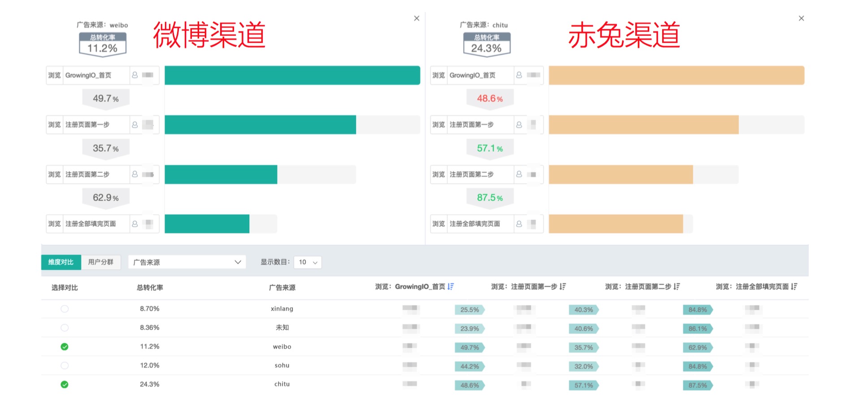The width and height of the screenshot is (868, 417).
Task: Close the weibo funnel panel
Action: pyautogui.click(x=417, y=18)
